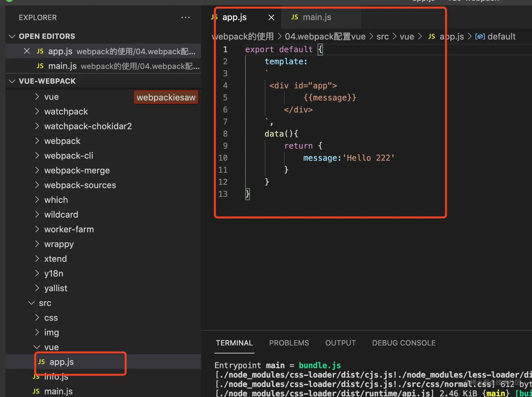
Task: Click the EXPLORER panel title
Action: click(38, 18)
